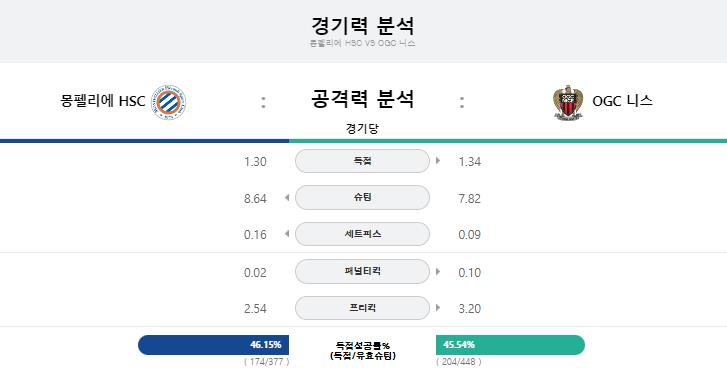This screenshot has width=727, height=368.
Task: Click the 경기력 분석 page title
Action: pyautogui.click(x=362, y=25)
